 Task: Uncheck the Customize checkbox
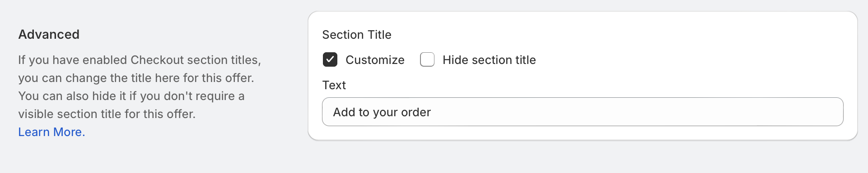[330, 59]
